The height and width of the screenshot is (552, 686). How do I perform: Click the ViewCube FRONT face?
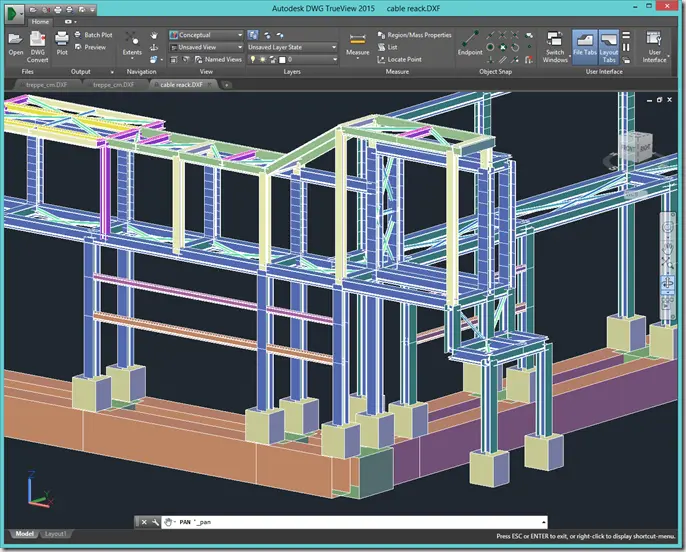coord(628,148)
